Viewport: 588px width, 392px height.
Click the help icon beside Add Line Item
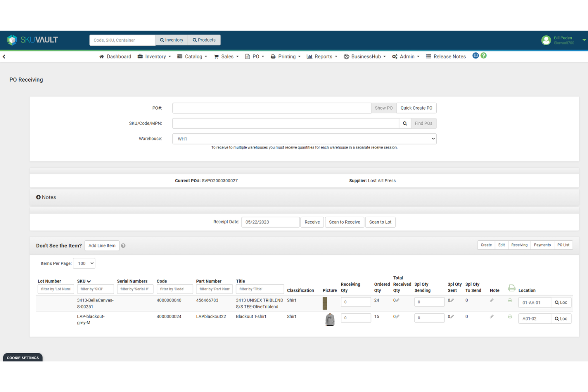coord(123,245)
